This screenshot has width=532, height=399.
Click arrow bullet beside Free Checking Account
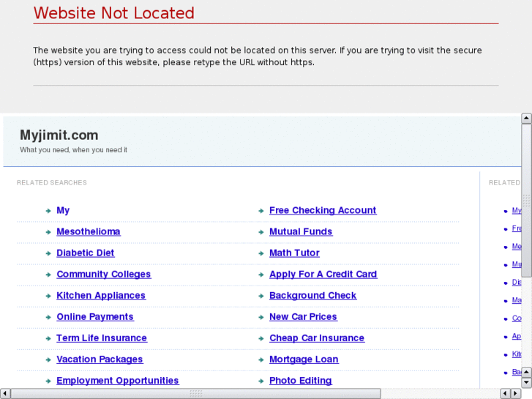[261, 212]
